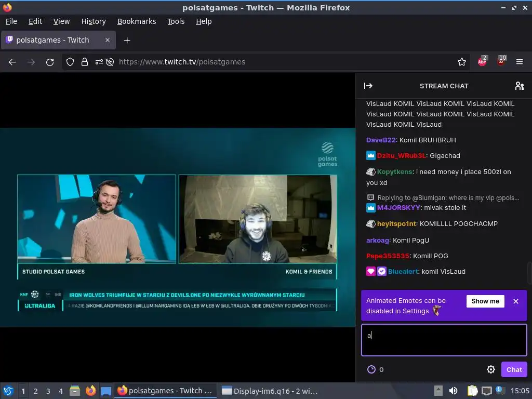Select the polsatgames - Twitch tab
Viewport: 532px width, 399px height.
click(58, 40)
